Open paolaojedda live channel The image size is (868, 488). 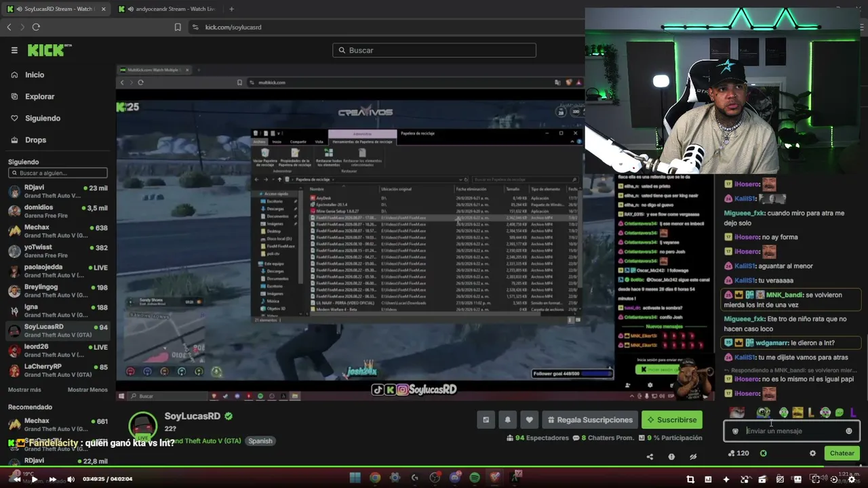58,271
